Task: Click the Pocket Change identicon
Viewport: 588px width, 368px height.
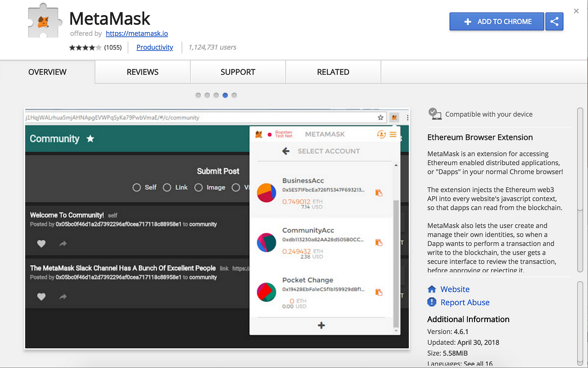Action: (x=266, y=292)
